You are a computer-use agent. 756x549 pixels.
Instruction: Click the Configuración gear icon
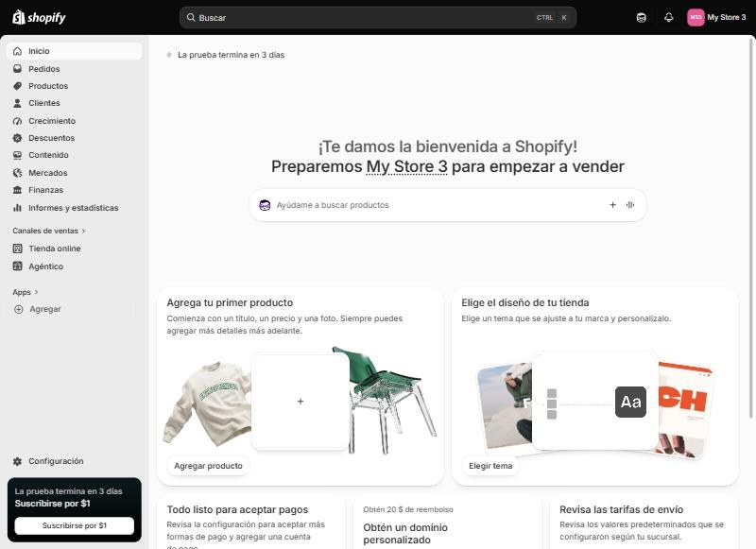tap(17, 461)
